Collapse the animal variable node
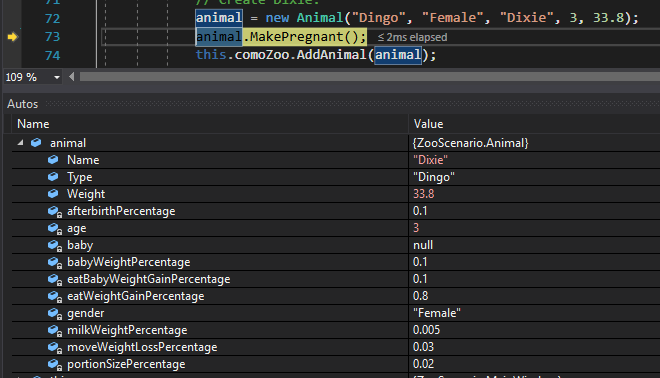The width and height of the screenshot is (660, 378). point(20,143)
